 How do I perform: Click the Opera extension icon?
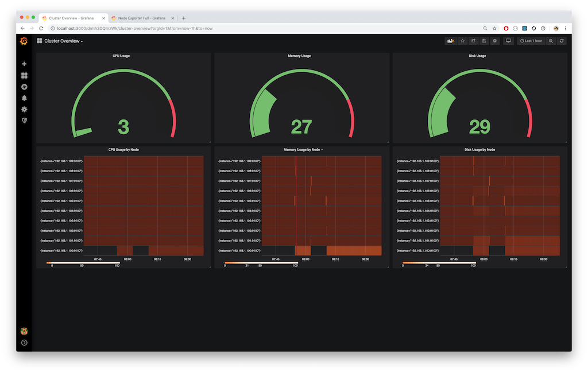506,29
